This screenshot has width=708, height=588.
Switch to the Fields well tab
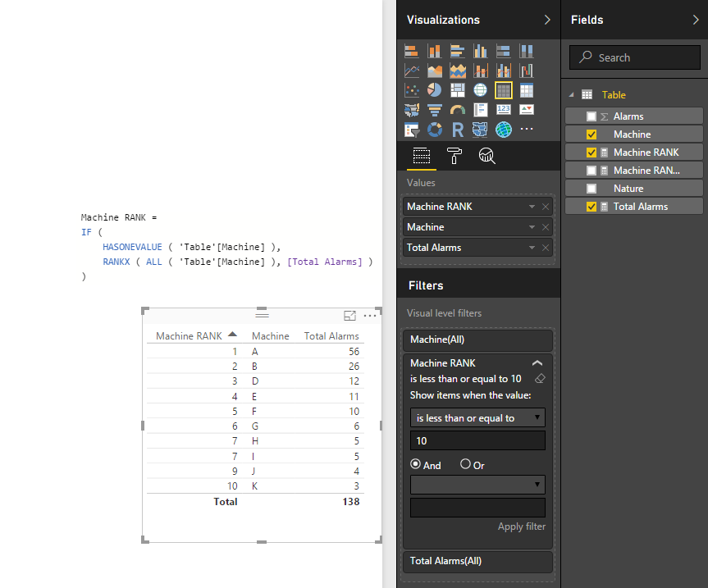(x=422, y=156)
